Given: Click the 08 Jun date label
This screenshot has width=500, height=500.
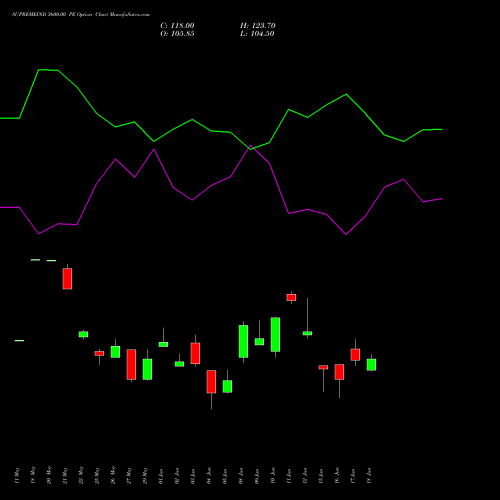Looking at the screenshot, I should pyautogui.click(x=241, y=475).
